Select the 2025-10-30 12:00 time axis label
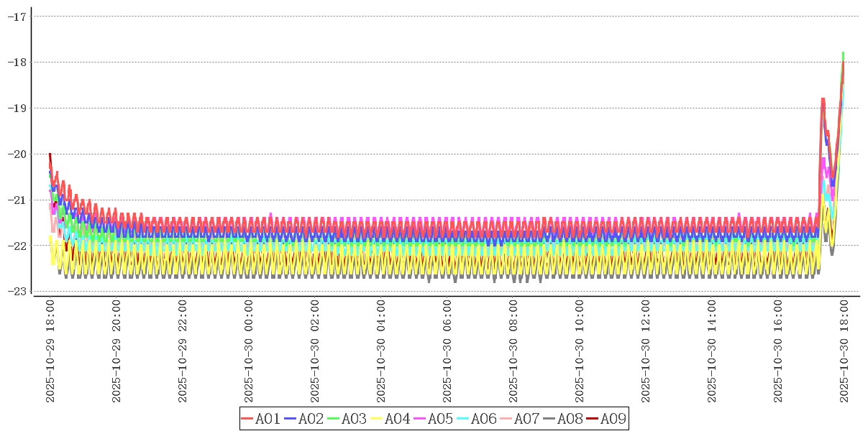Screen dimensions: 868x431 coord(645,351)
